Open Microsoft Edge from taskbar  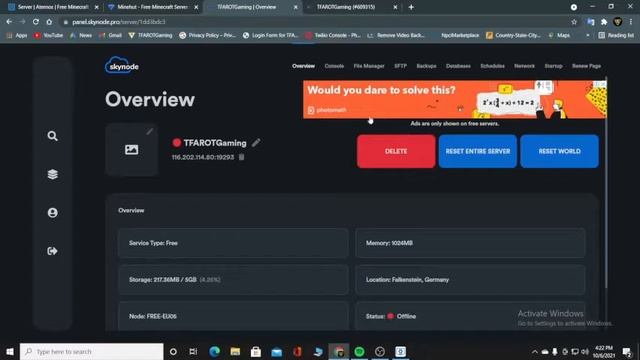coord(214,351)
